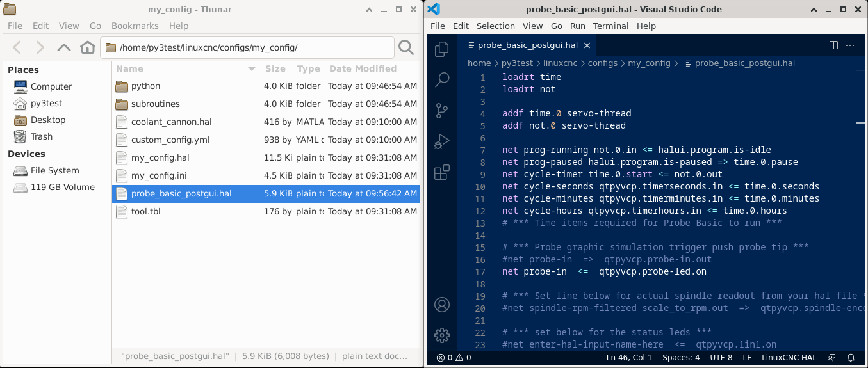Open notifications bell in VS Code status bar
868x368 pixels.
[x=851, y=358]
